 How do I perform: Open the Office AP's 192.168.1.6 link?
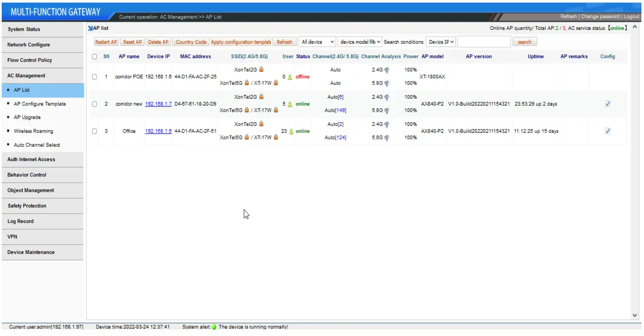158,131
